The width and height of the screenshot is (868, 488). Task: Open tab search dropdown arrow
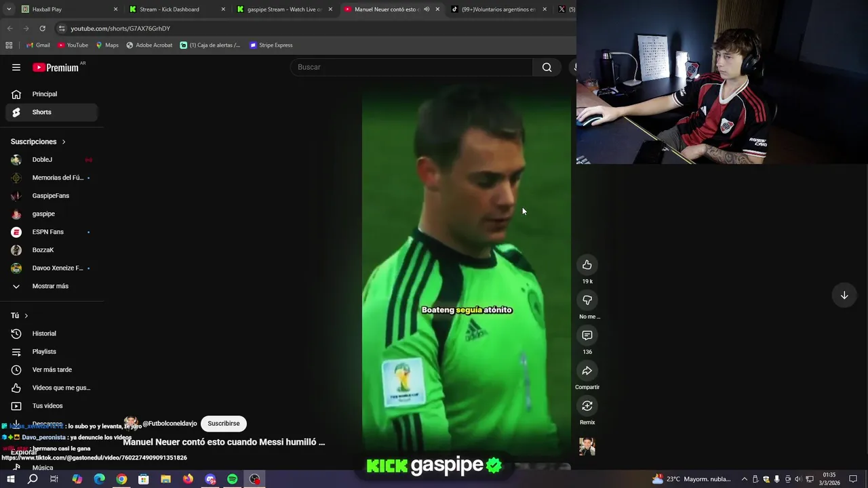pos(9,9)
